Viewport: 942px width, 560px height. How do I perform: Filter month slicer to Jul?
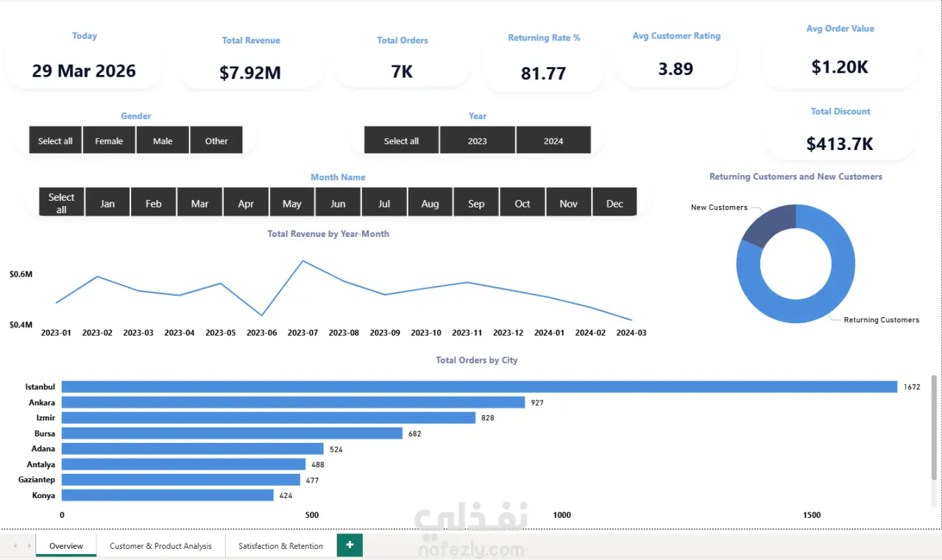click(384, 202)
